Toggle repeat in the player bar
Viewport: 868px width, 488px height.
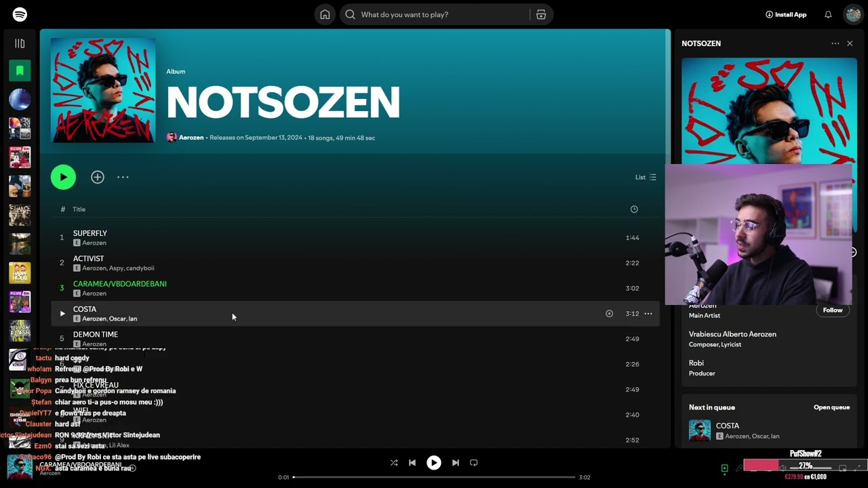tap(474, 463)
